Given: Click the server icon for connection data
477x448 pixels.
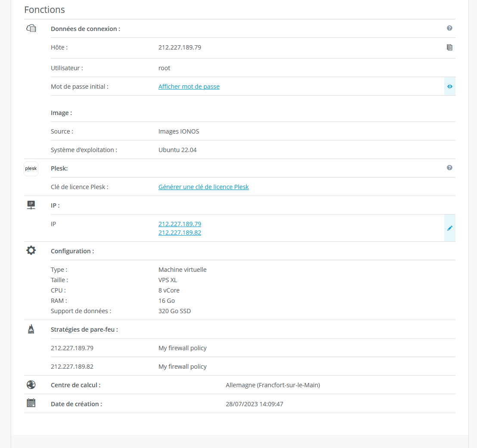Looking at the screenshot, I should click(x=31, y=28).
